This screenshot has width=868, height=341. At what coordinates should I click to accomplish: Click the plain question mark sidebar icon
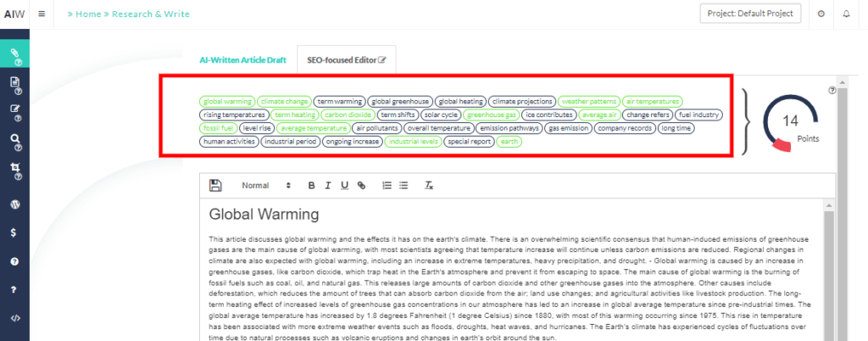[x=15, y=289]
